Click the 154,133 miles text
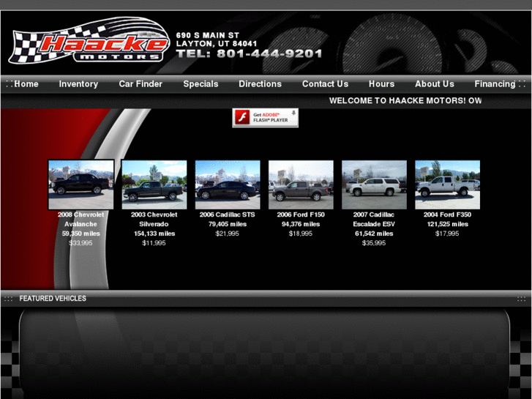 154,234
